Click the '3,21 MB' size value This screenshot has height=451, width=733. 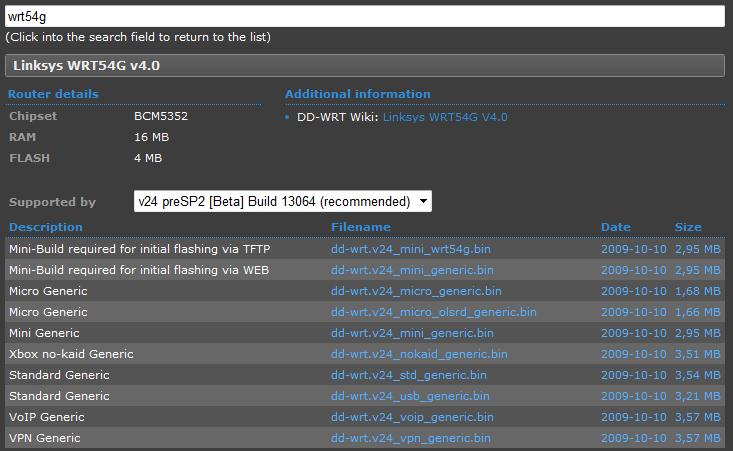[x=697, y=396]
